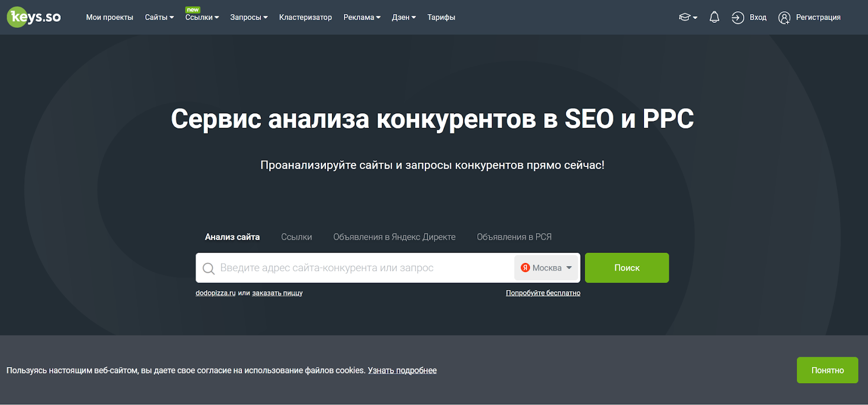This screenshot has height=405, width=868.
Task: Open the graduation cap training menu
Action: 687,17
